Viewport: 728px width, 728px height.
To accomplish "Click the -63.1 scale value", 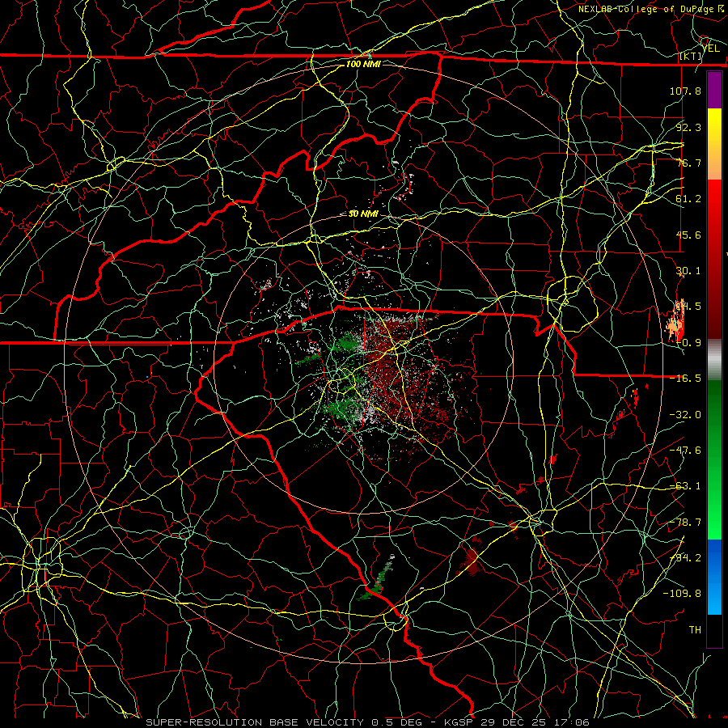I will tap(685, 486).
